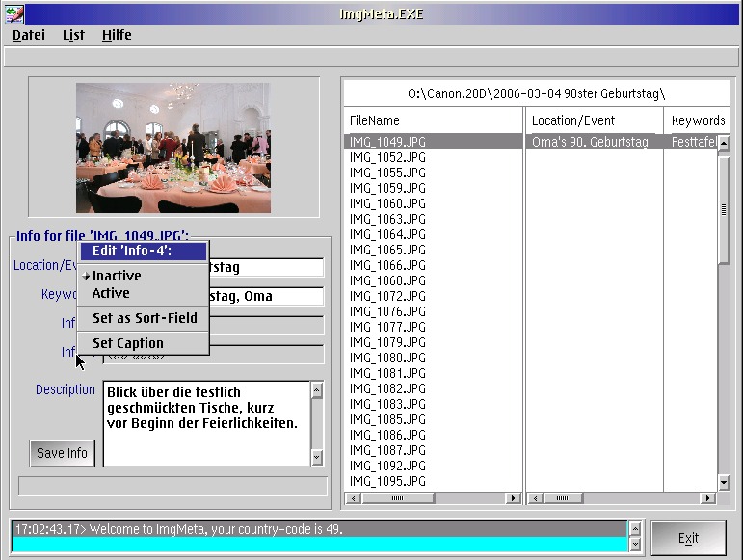Click the file list vertical scroll thumb
This screenshot has height=560, width=743.
pyautogui.click(x=724, y=209)
